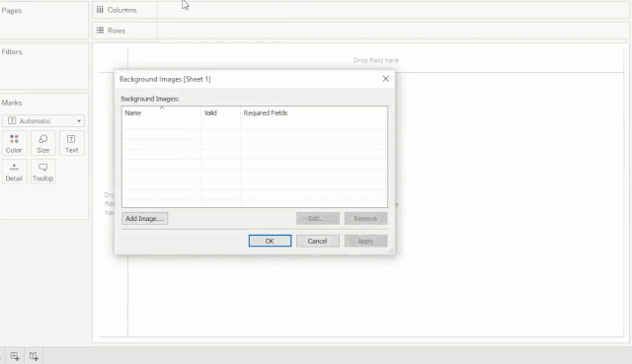Click the Rows shelf
Image resolution: width=632 pixels, height=364 pixels.
click(x=393, y=31)
